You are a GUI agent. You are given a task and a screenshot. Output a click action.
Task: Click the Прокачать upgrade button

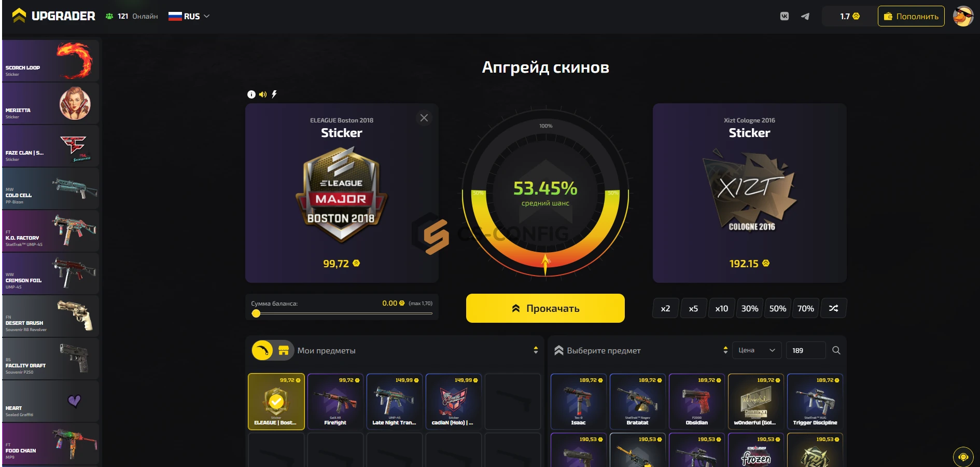(545, 308)
